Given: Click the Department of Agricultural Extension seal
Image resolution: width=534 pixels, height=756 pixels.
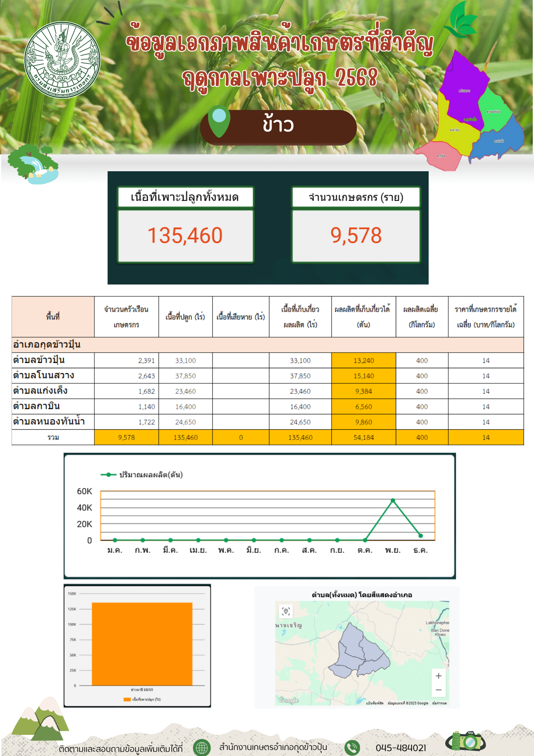Looking at the screenshot, I should (x=62, y=60).
